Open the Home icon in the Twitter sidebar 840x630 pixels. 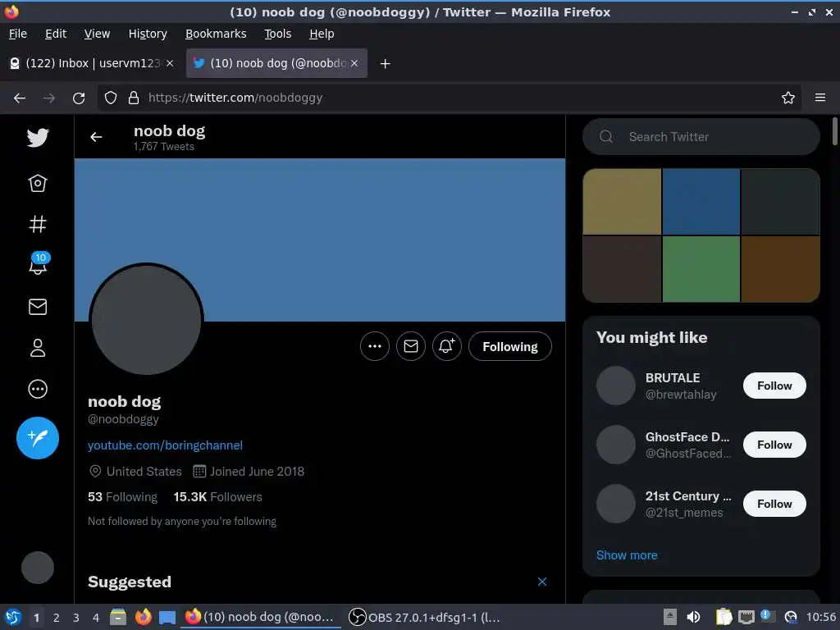[x=38, y=184]
